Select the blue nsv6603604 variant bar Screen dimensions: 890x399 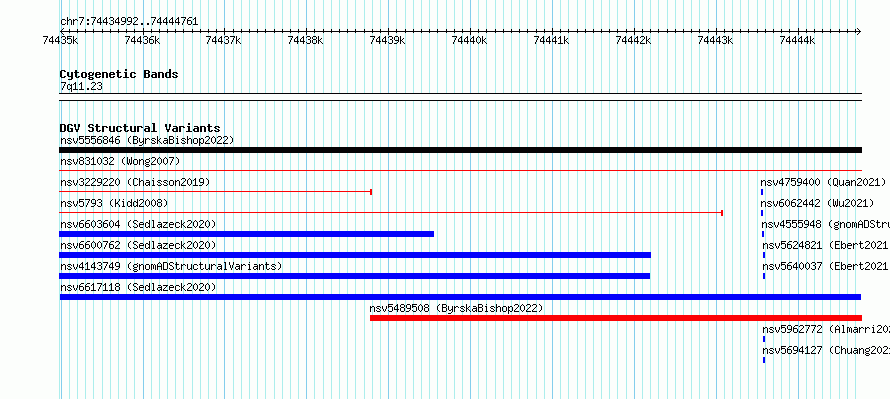tap(247, 234)
